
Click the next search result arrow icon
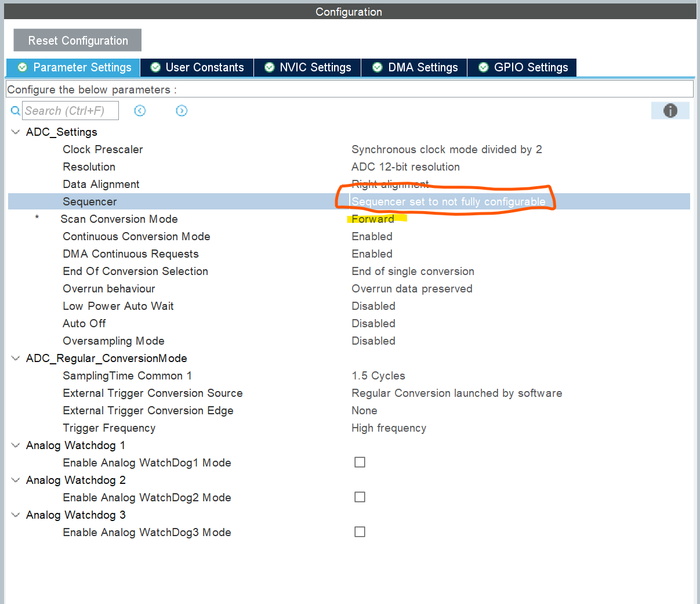click(x=182, y=110)
